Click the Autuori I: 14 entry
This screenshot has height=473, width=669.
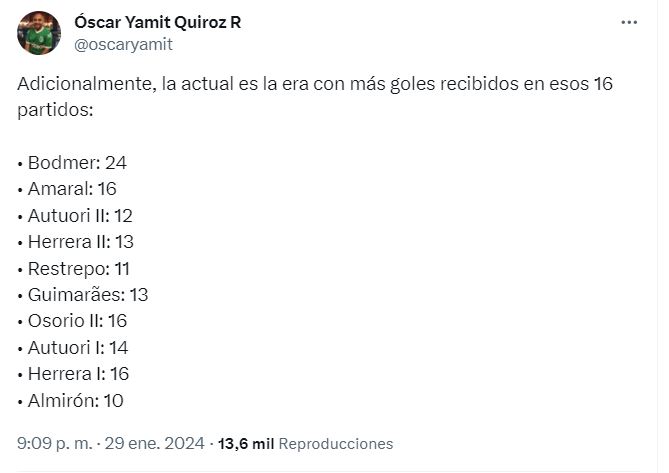coord(78,348)
